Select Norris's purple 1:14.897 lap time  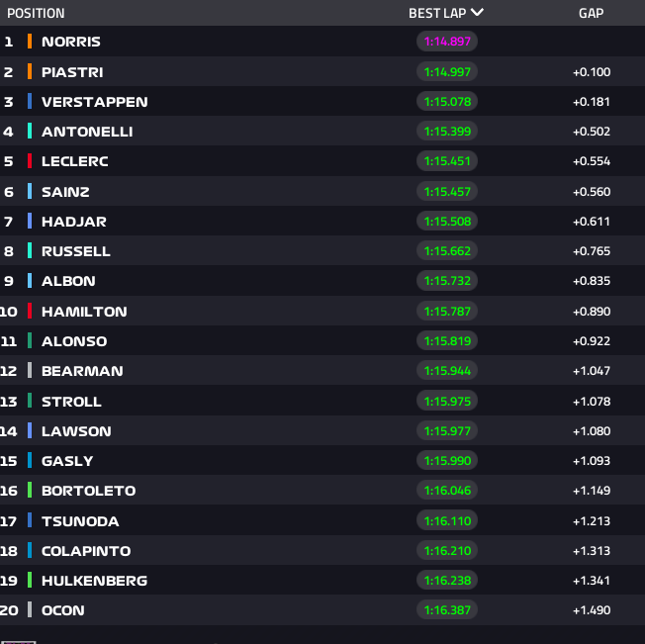[x=447, y=42]
